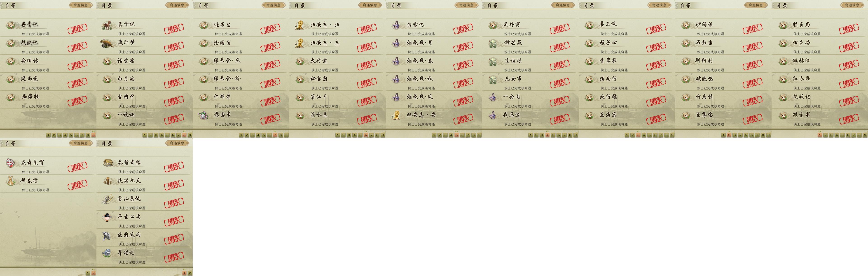The width and height of the screenshot is (868, 276).
Task: Click the folding fan icon beside 故园风雨
Action: [107, 235]
